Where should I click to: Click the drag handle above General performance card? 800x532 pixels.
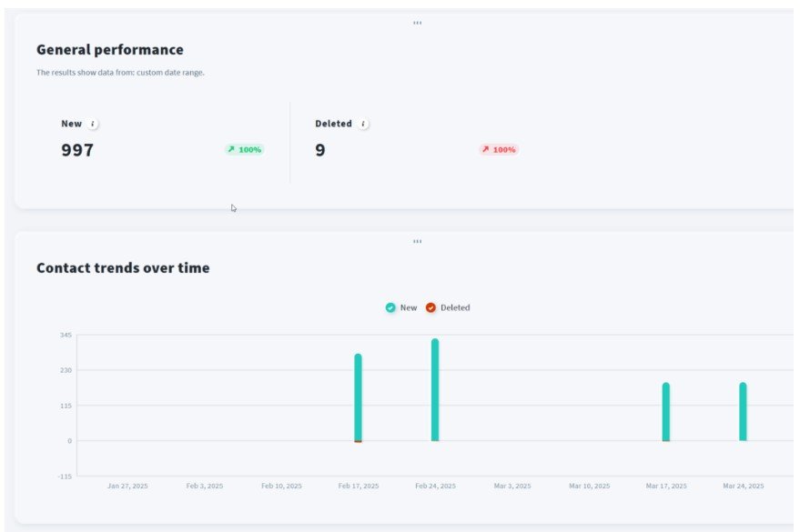(418, 23)
